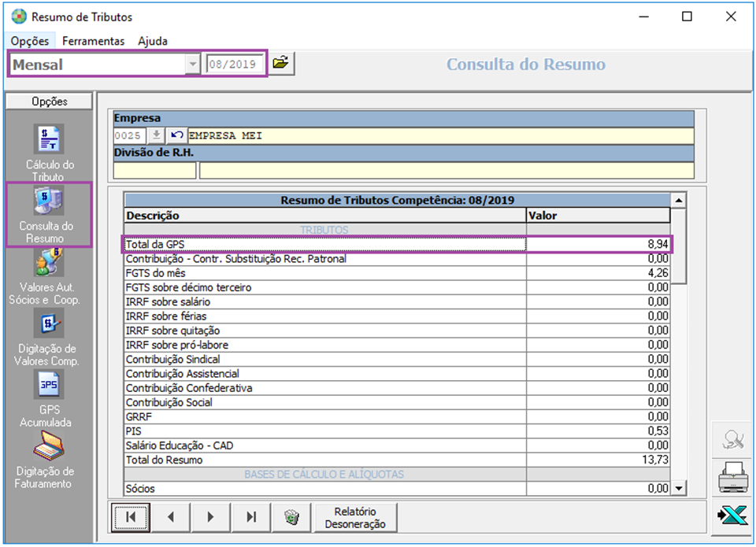Select the IRRF sobre salário row
Image resolution: width=756 pixels, height=547 pixels.
click(397, 302)
